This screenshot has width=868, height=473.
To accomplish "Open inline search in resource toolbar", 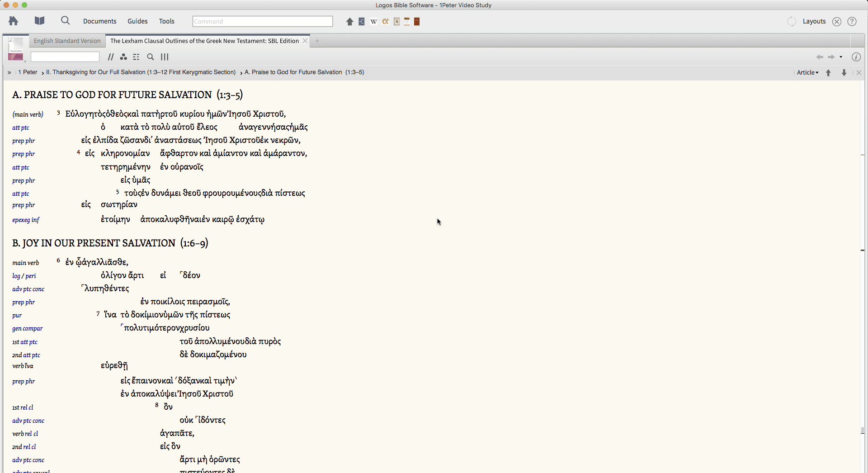I will [x=151, y=57].
